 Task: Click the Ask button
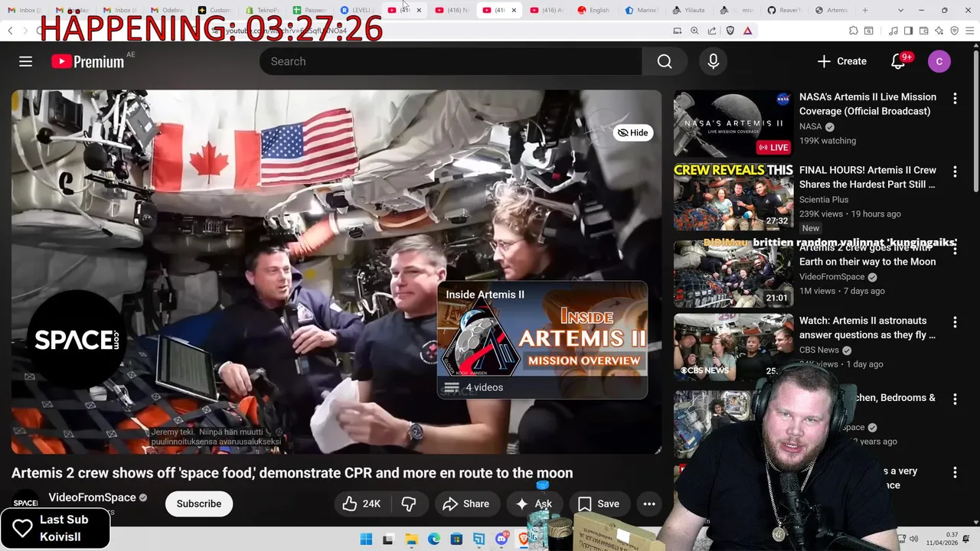pyautogui.click(x=534, y=504)
